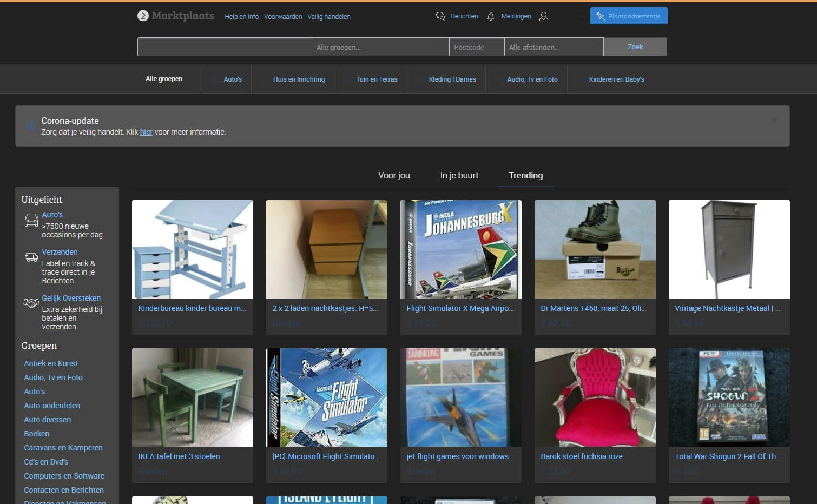Screen dimensions: 817x504
Task: Open the Berichten chat bubble icon
Action: click(440, 16)
